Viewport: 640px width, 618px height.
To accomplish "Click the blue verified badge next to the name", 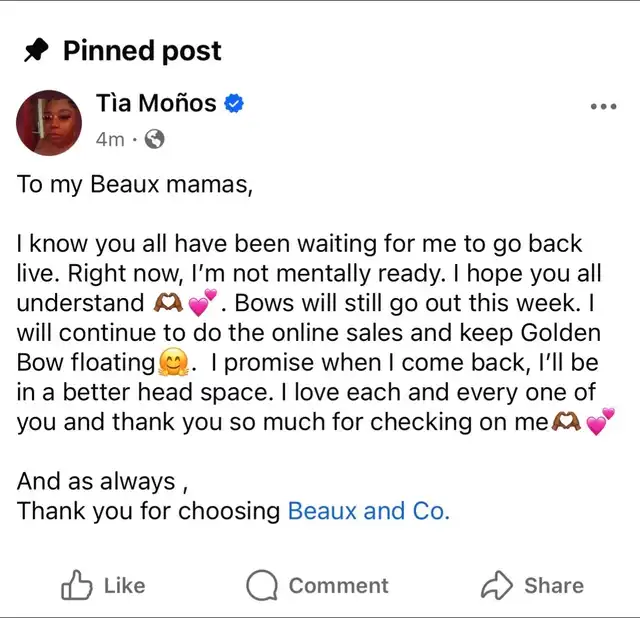I will tap(235, 103).
